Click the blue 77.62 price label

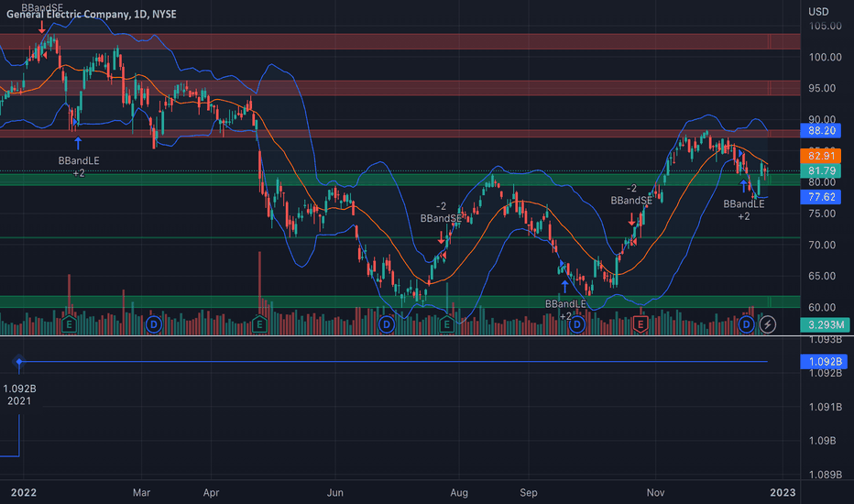pos(821,197)
